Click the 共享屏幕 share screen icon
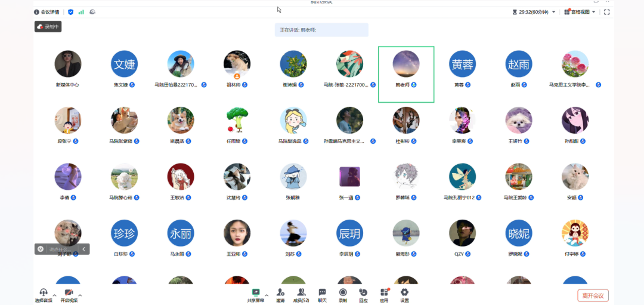 tap(256, 292)
